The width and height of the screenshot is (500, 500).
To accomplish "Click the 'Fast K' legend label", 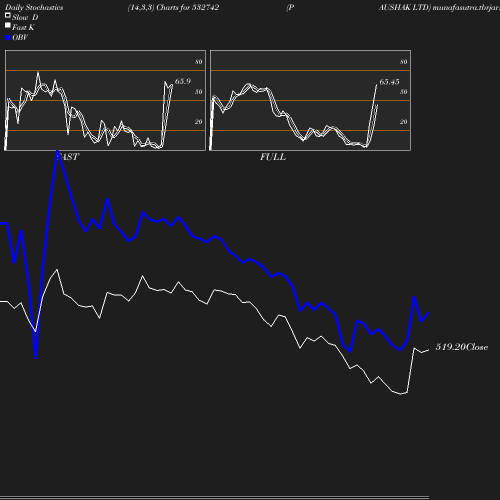I will click(23, 28).
